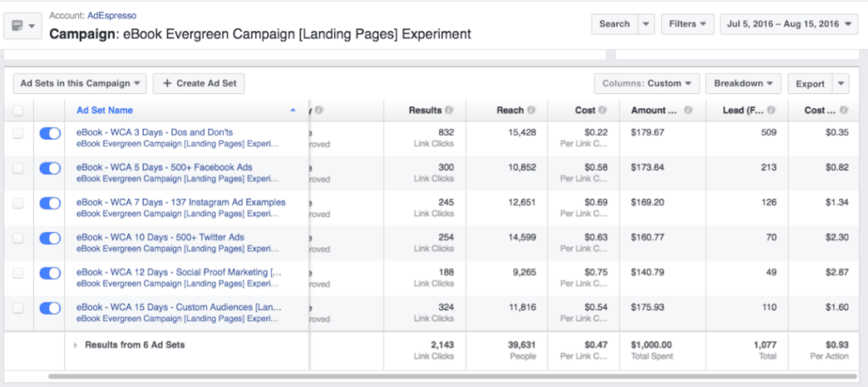Toggle off the WCA 3 Days ad set

click(50, 133)
